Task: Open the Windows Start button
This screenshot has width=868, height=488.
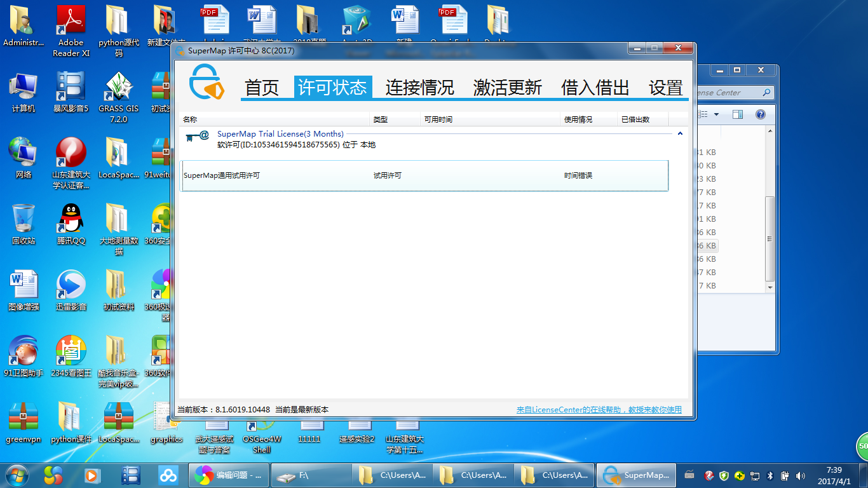Action: (17, 475)
